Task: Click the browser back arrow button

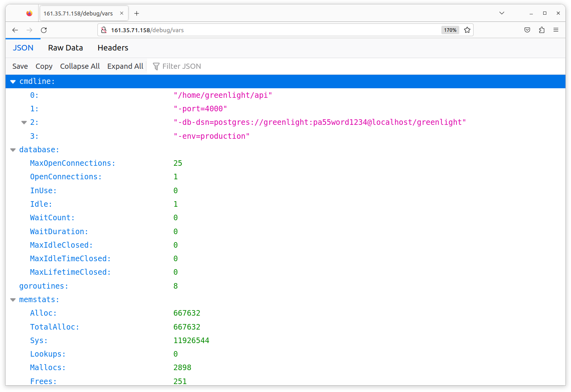Action: tap(15, 30)
